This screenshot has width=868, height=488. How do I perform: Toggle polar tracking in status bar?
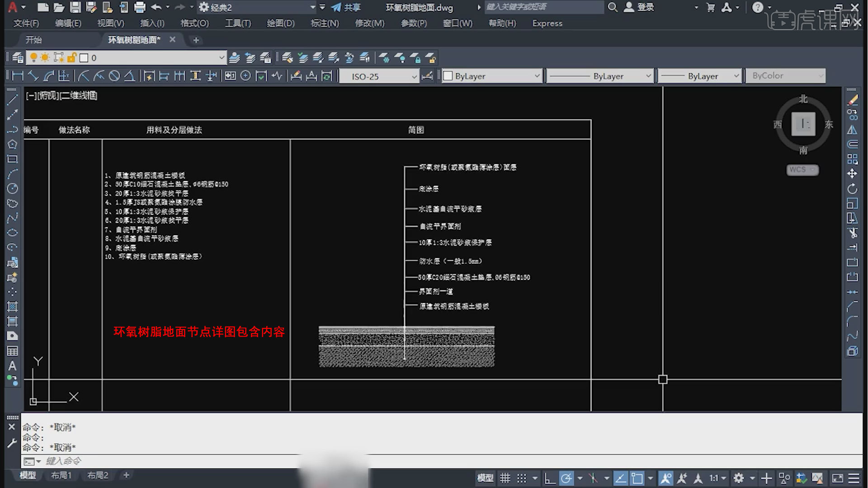pyautogui.click(x=566, y=478)
